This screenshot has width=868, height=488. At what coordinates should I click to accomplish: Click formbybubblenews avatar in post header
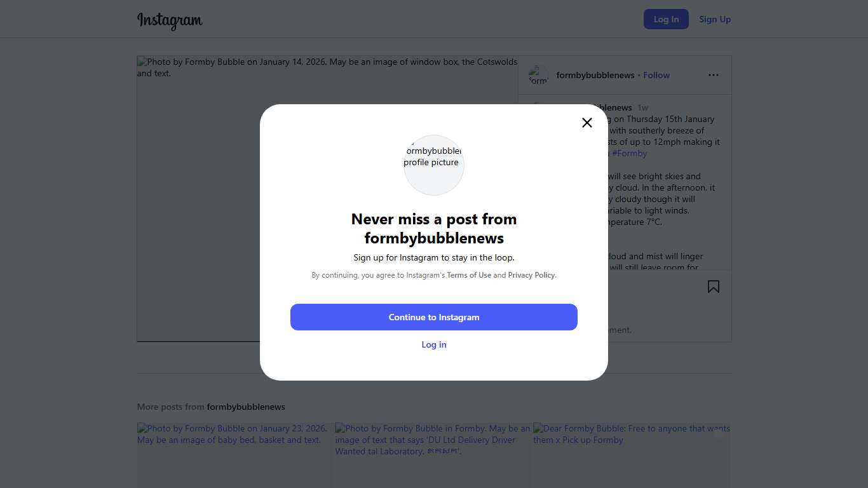[539, 75]
